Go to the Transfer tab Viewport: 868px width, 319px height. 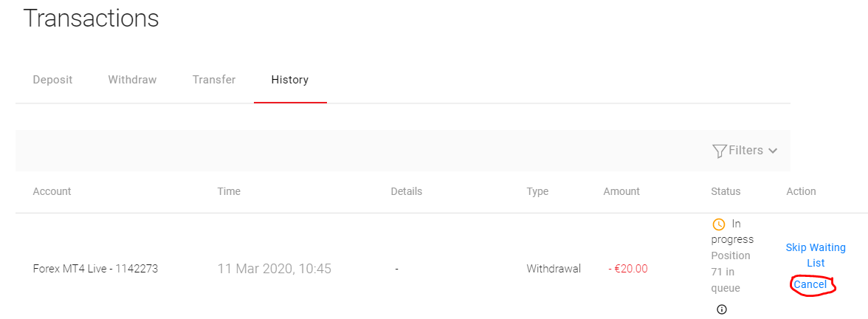[x=214, y=80]
